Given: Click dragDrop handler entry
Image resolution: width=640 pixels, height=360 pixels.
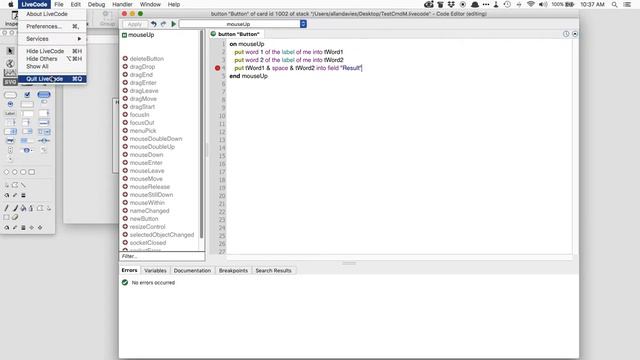Looking at the screenshot, I should click(x=142, y=67).
